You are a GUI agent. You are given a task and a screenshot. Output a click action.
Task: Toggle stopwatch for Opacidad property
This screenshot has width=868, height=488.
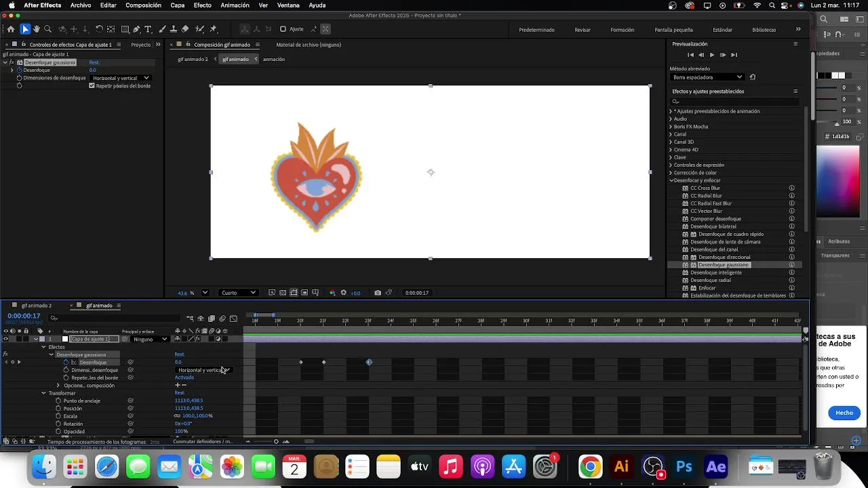(58, 432)
